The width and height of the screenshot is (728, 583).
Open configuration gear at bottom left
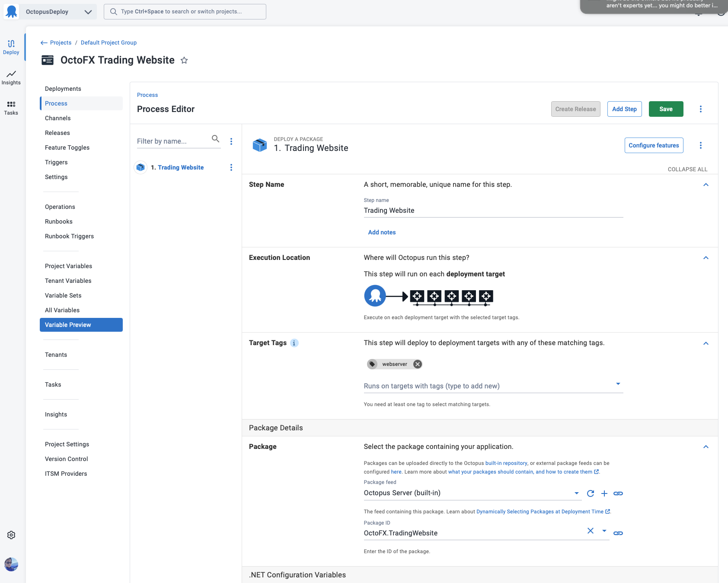tap(11, 535)
